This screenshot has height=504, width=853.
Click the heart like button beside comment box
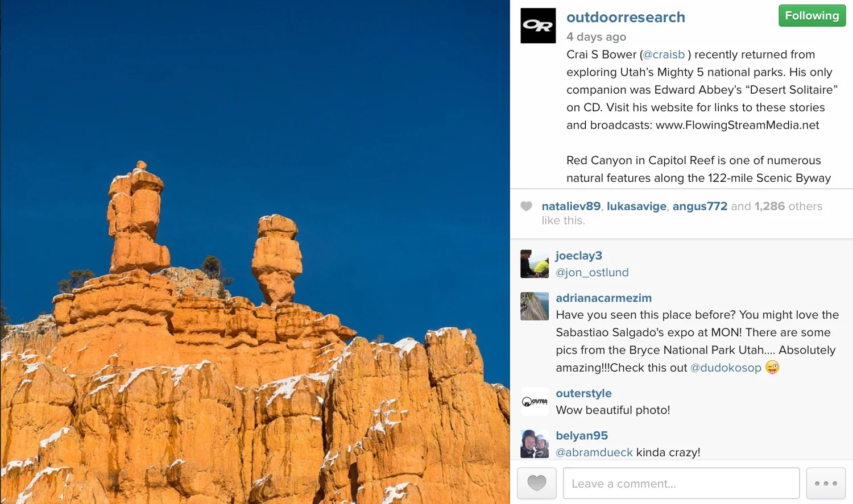pos(537,483)
